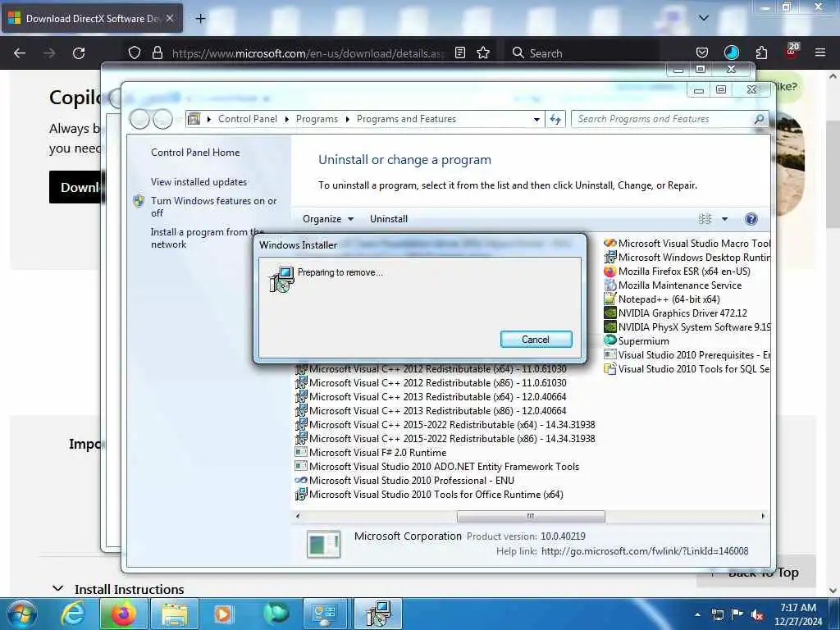Select Microsoft Visual F# 2.0 Runtime
Viewport: 840px width, 630px height.
(371, 453)
